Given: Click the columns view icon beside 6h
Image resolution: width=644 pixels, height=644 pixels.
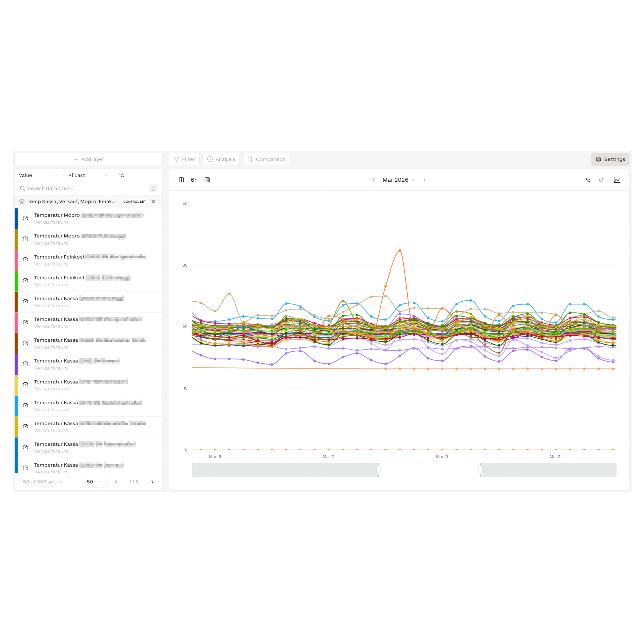Looking at the screenshot, I should tap(207, 180).
